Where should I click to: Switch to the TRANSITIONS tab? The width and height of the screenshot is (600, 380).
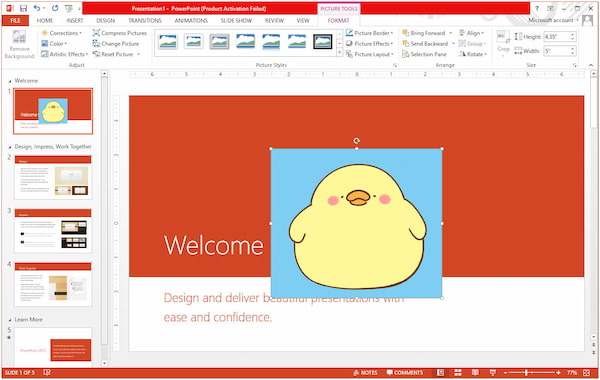point(145,21)
